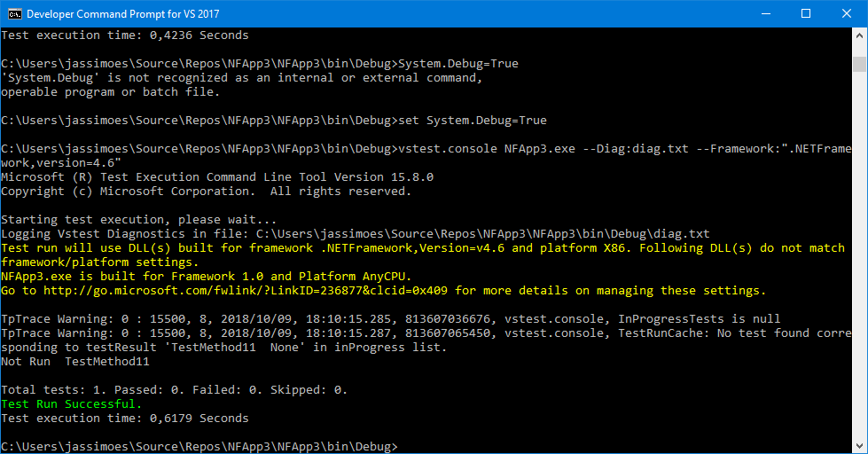Click the 'Not Run TestMethod11' result line
The width and height of the screenshot is (868, 454).
[75, 362]
